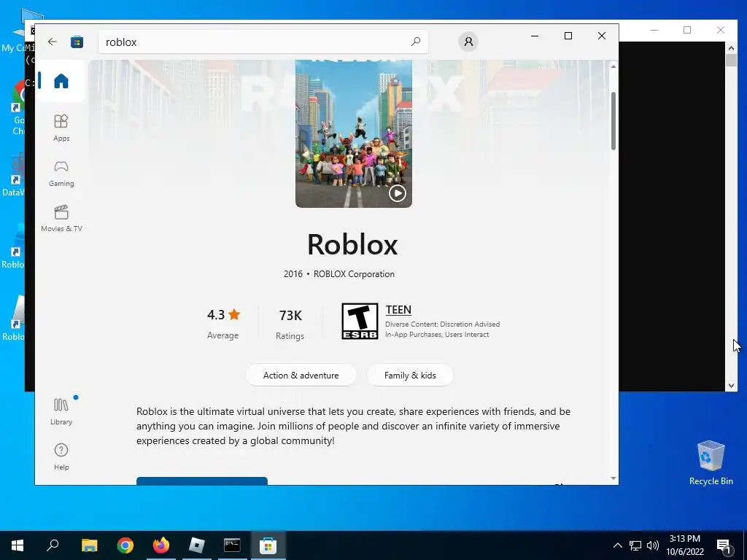Click the Microsoft Store logo icon
This screenshot has width=747, height=560.
click(x=77, y=42)
